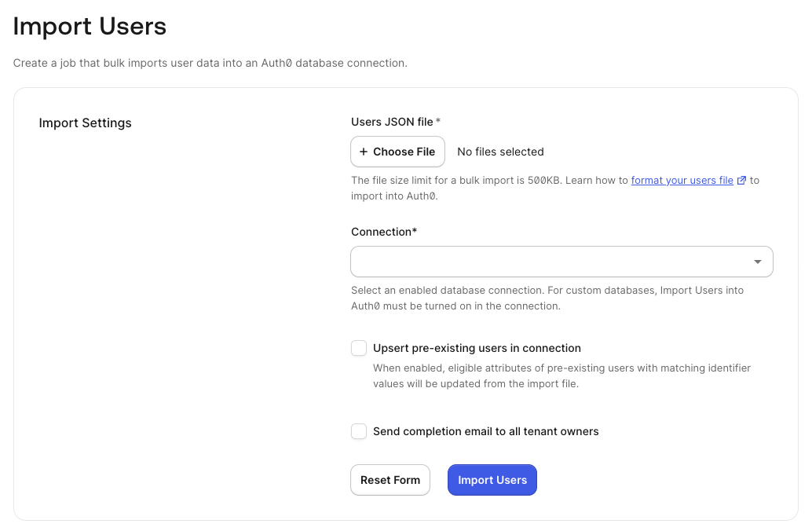This screenshot has width=812, height=531.
Task: Click the bulk import description text under heading
Action: coord(210,63)
